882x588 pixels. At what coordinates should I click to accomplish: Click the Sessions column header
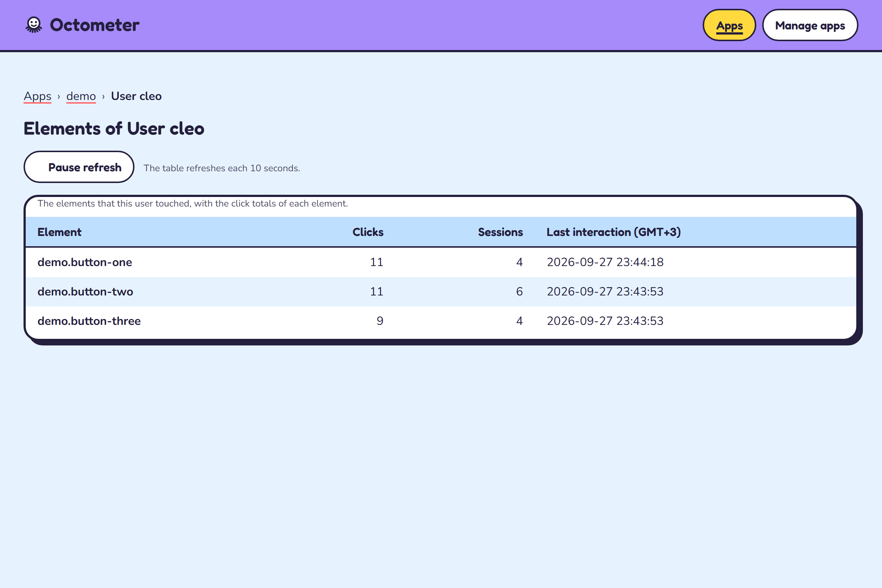click(500, 232)
